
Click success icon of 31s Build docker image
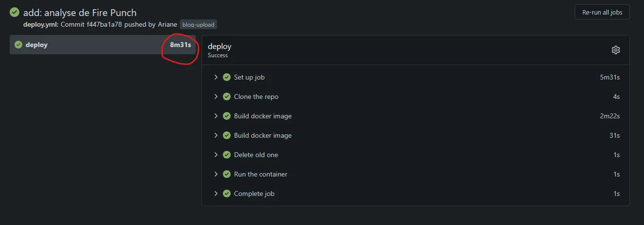[226, 135]
